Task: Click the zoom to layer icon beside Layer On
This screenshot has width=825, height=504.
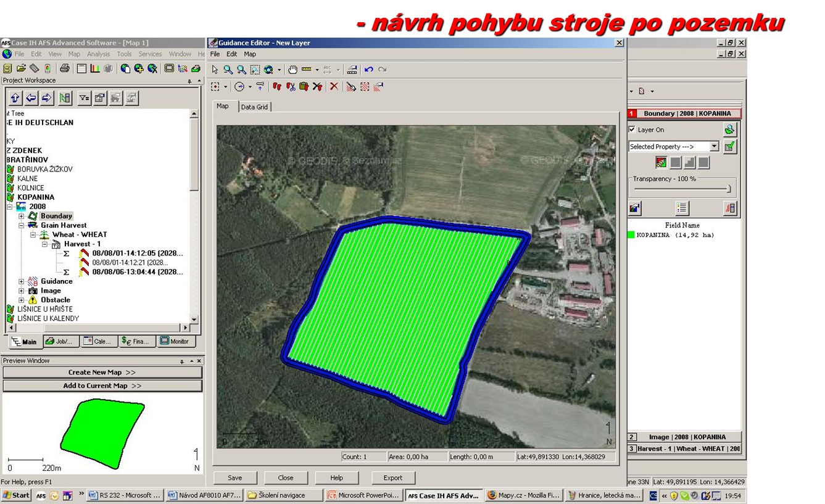Action: (730, 130)
